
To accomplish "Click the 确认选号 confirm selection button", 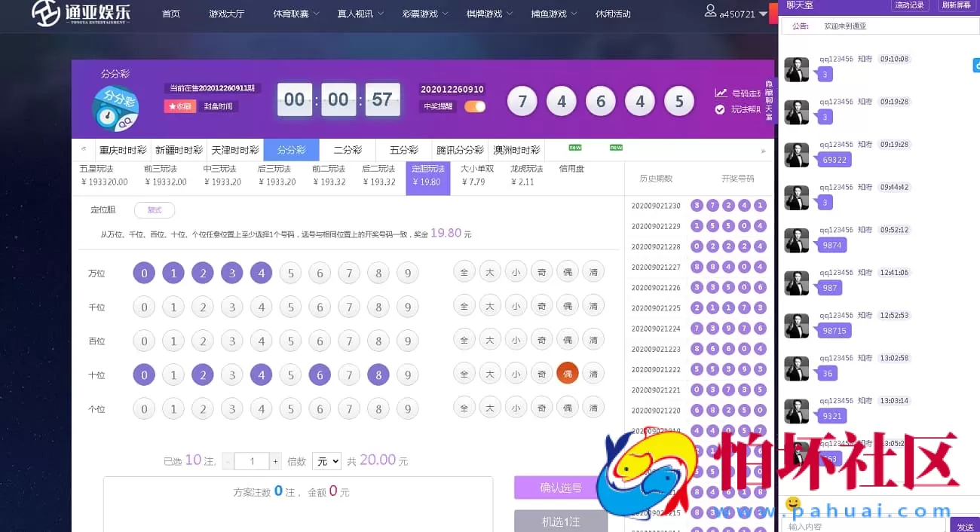I will (x=561, y=488).
